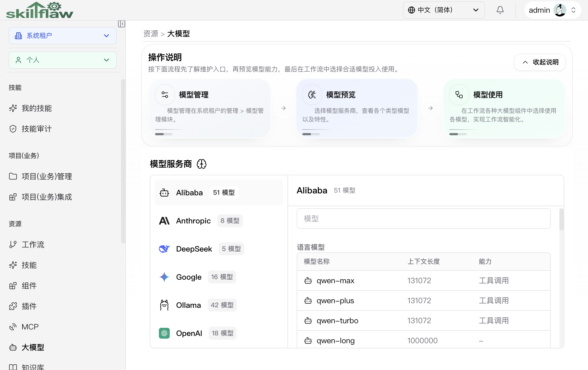This screenshot has height=370, width=588.
Task: Click the qwen-max robot icon
Action: point(308,281)
